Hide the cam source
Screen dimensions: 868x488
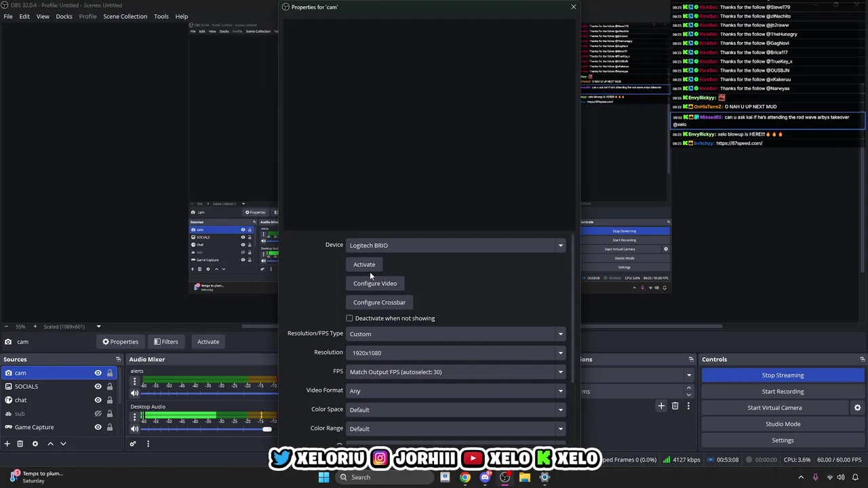[98, 373]
